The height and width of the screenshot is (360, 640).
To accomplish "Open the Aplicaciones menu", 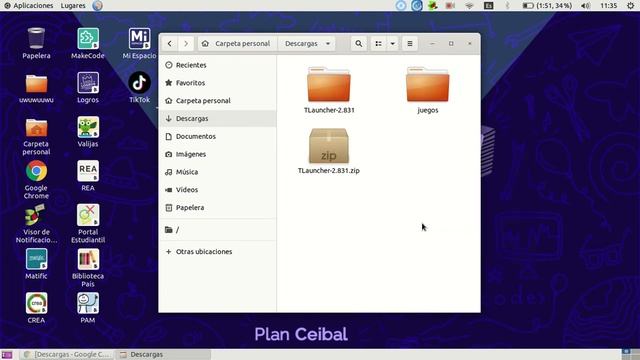I will tap(29, 5).
